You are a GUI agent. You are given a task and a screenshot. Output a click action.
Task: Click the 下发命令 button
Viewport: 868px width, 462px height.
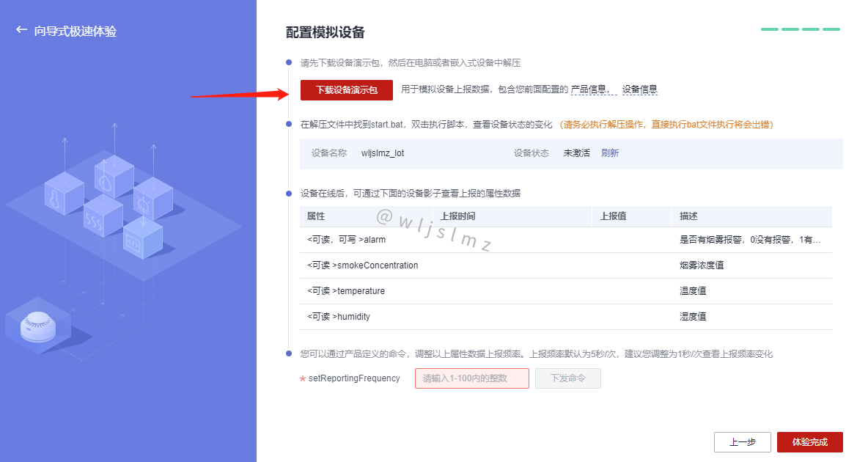coord(568,378)
